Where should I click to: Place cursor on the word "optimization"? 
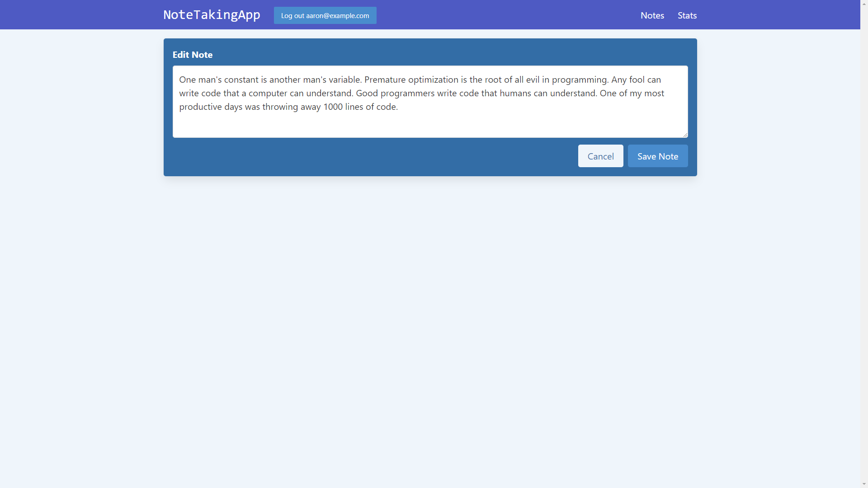[x=433, y=80]
